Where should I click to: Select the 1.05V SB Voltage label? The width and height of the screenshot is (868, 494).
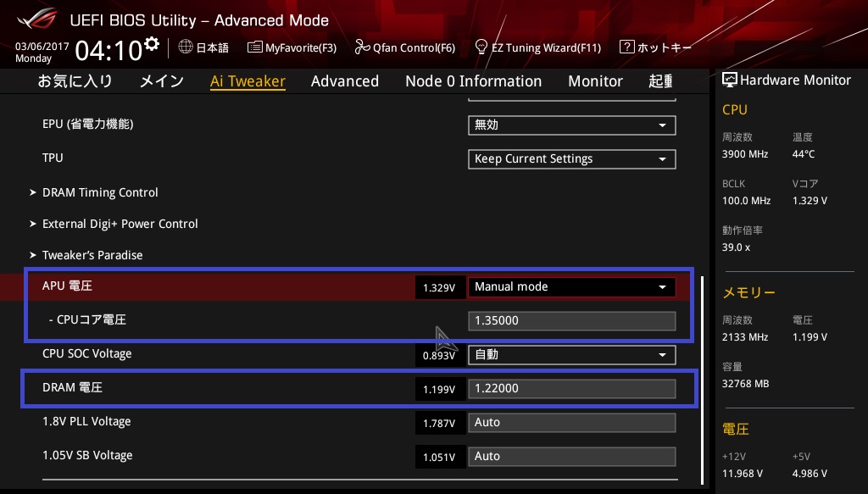[x=87, y=455]
